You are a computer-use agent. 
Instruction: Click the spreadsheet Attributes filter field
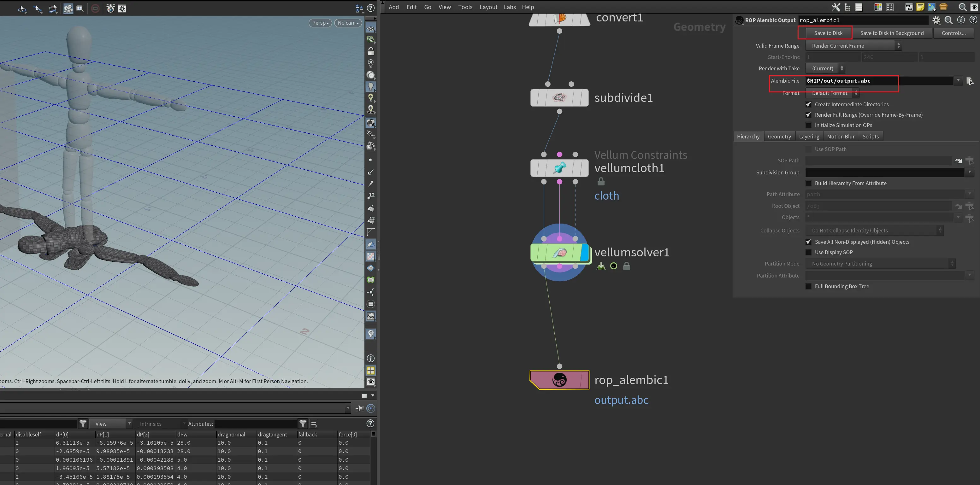click(x=256, y=424)
